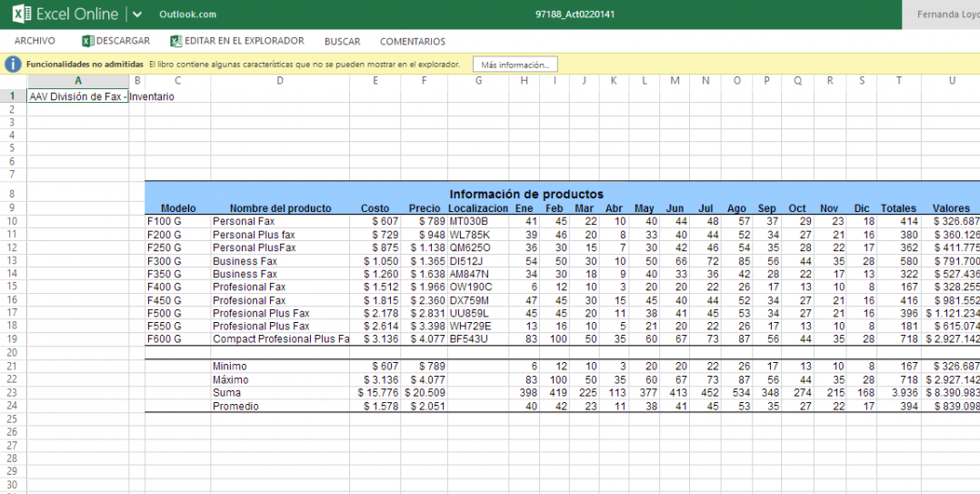Select row 23 header
Image resolution: width=980 pixels, height=494 pixels.
tap(13, 392)
